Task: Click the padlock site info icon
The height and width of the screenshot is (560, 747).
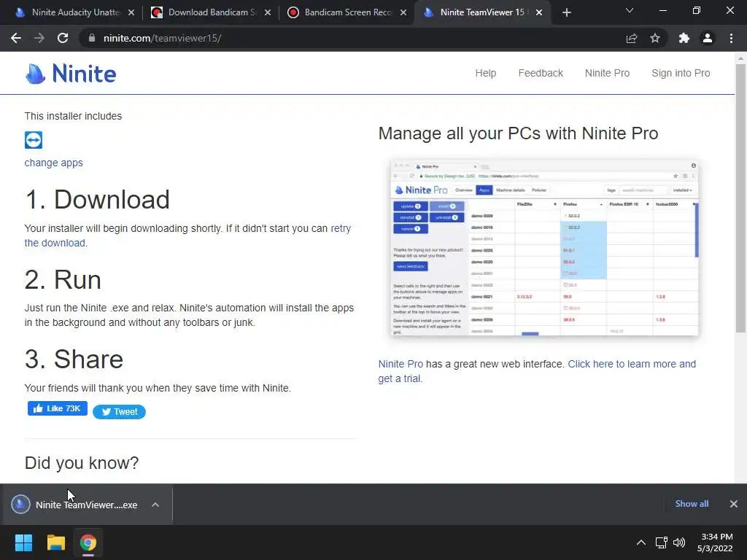Action: 92,38
